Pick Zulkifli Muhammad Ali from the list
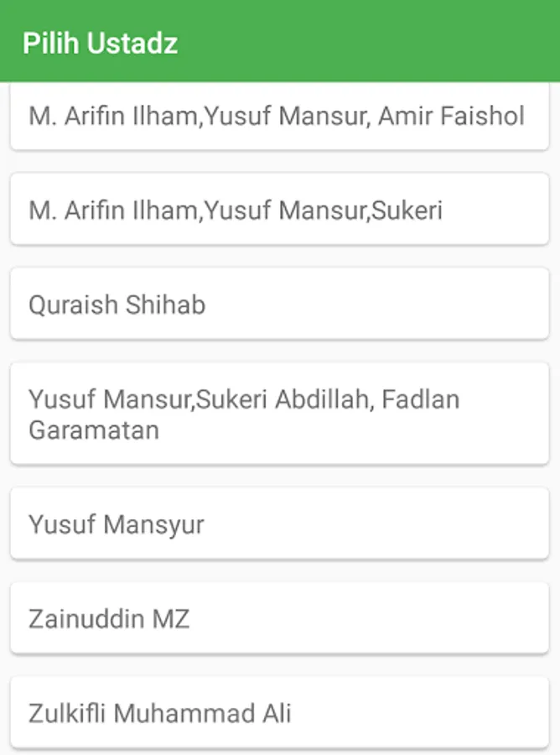The width and height of the screenshot is (560, 755). coord(279,712)
